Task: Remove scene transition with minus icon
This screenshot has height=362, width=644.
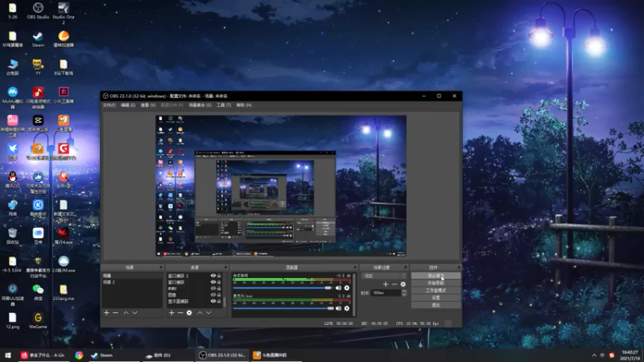Action: click(394, 284)
